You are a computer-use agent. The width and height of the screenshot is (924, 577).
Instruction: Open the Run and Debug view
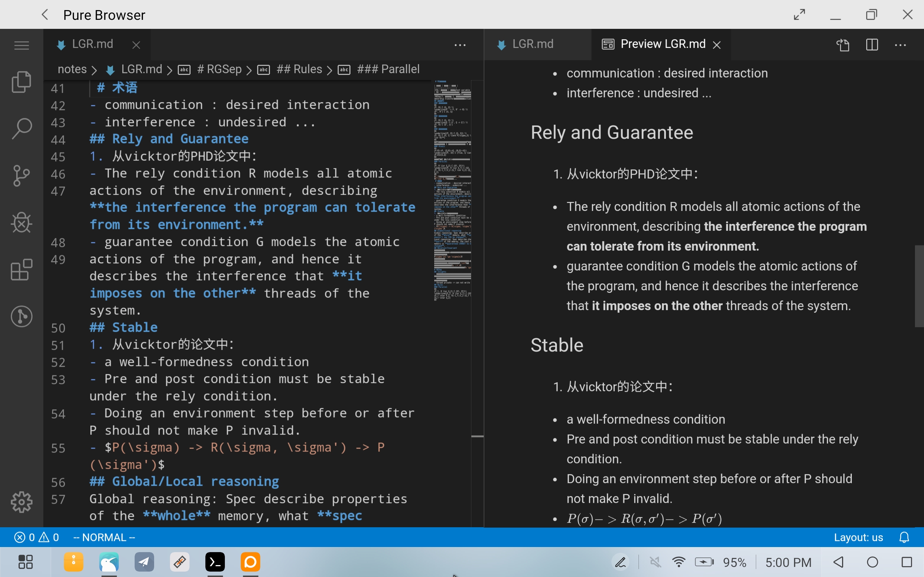[21, 223]
